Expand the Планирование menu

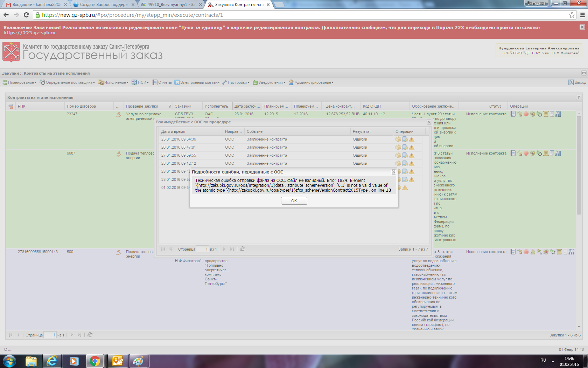(x=20, y=82)
